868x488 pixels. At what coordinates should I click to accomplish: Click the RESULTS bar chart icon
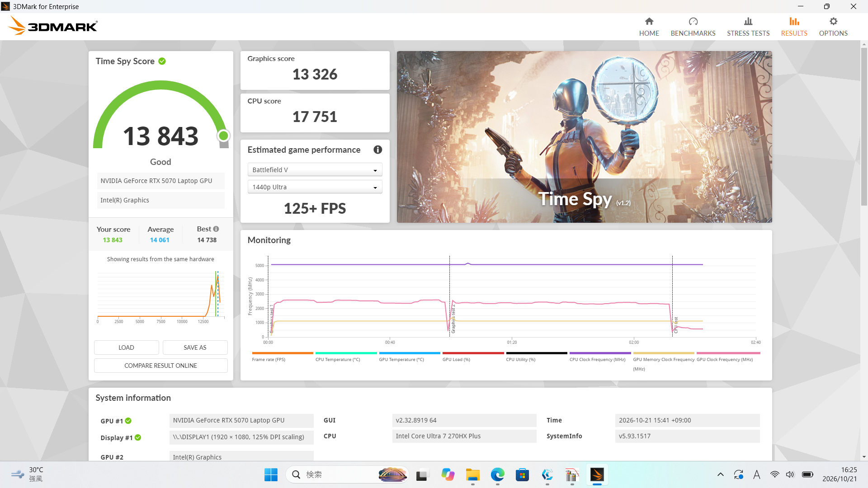pos(794,21)
